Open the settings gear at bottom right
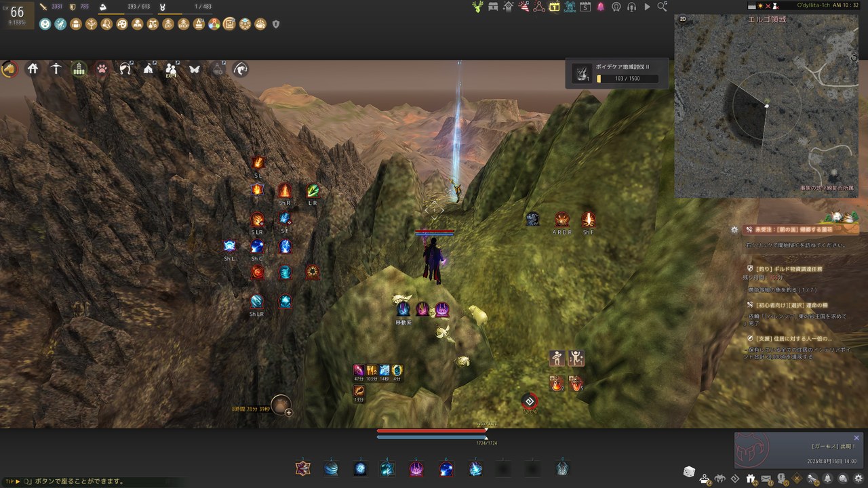 859,479
